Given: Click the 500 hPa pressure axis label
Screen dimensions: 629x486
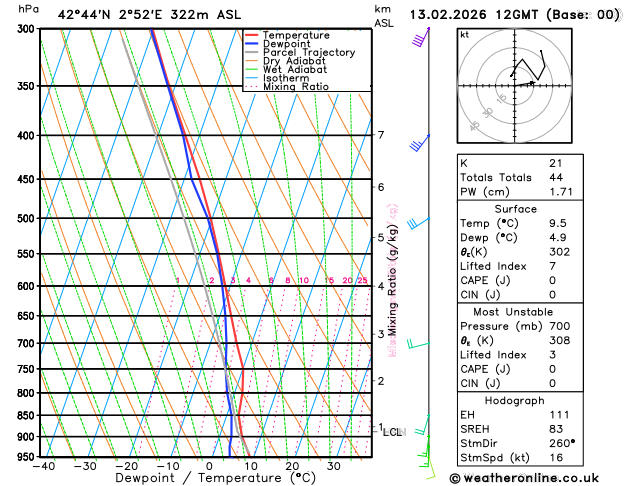Looking at the screenshot, I should [25, 219].
